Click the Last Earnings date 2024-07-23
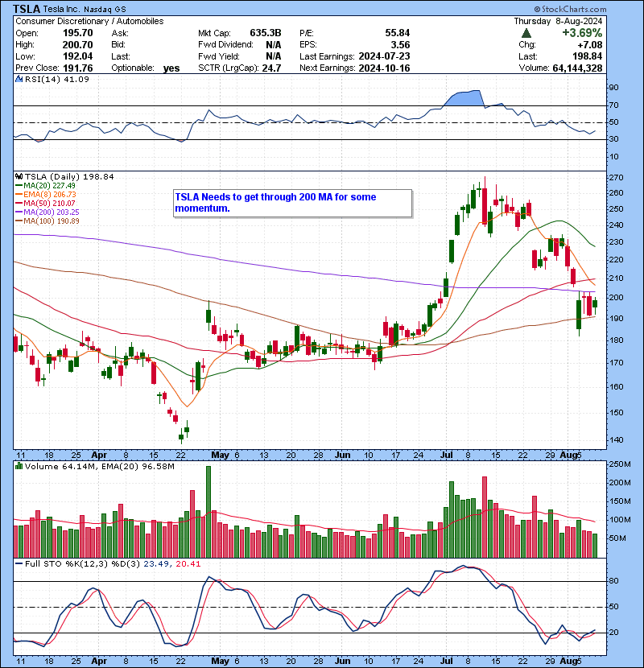Viewport: 644px width, 668px height. tap(384, 56)
